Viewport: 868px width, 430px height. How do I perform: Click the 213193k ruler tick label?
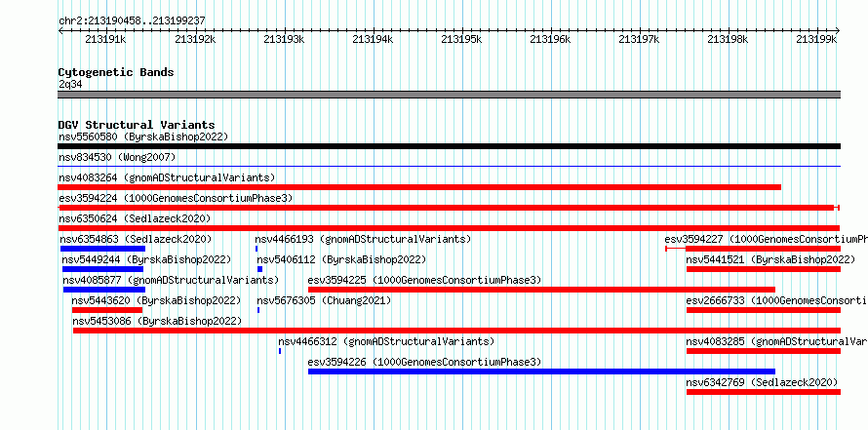[284, 39]
